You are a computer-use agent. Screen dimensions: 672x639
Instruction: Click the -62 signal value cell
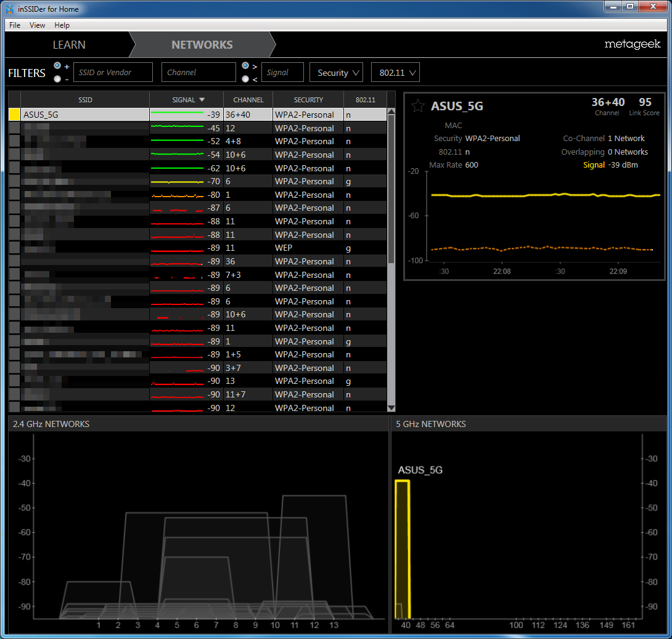coord(213,168)
